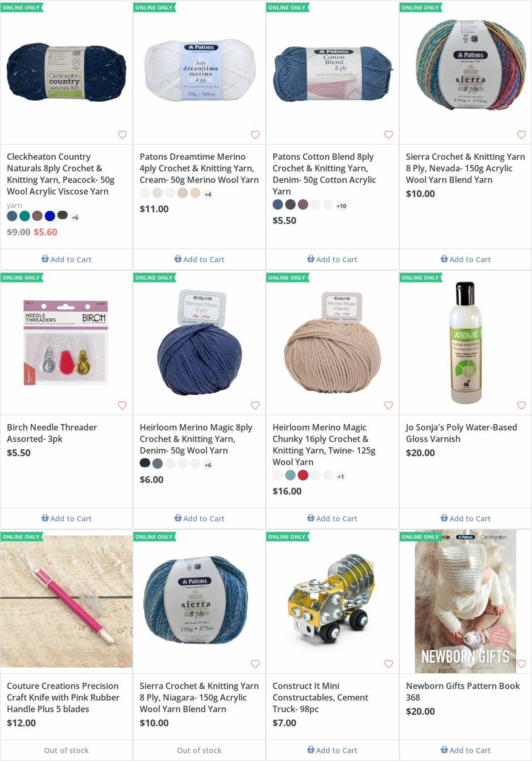
Task: Add Heirloom Merino Magic Chunky to wishlist
Action: click(388, 405)
